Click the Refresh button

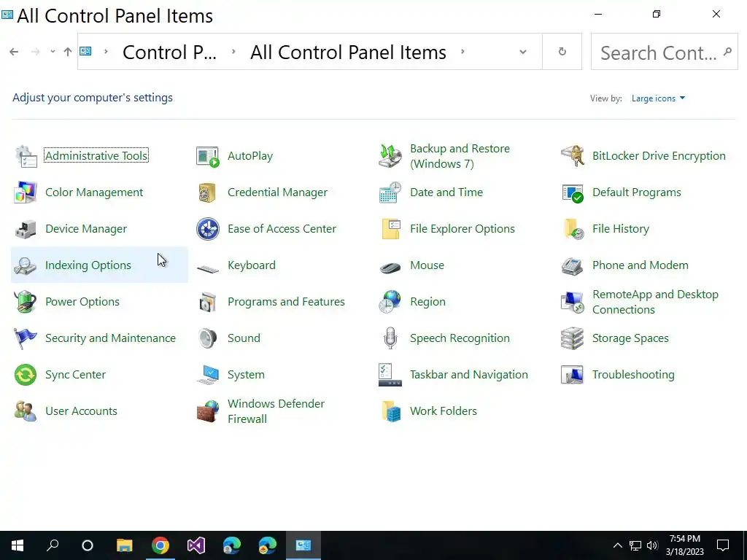pyautogui.click(x=562, y=52)
